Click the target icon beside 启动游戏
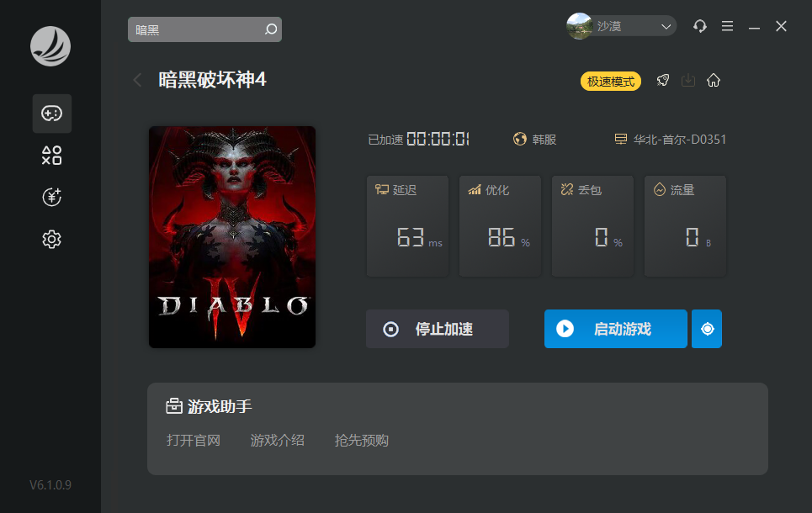The width and height of the screenshot is (812, 513). pyautogui.click(x=707, y=329)
